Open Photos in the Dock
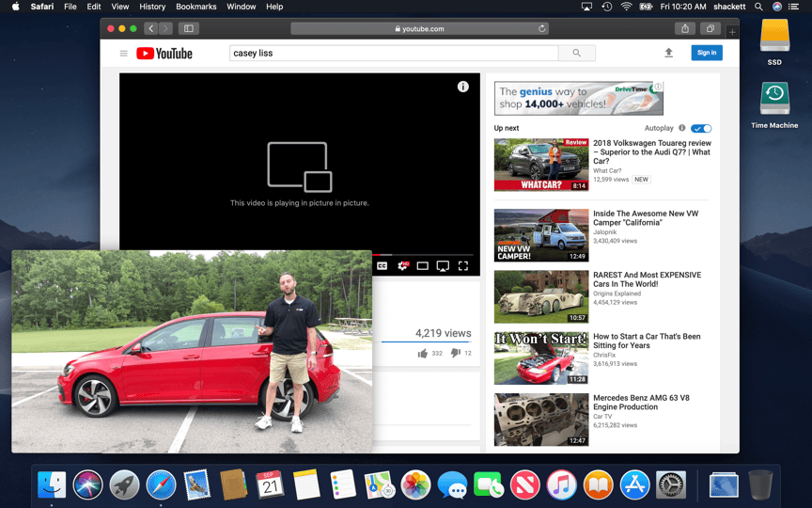This screenshot has width=812, height=508. [x=415, y=485]
